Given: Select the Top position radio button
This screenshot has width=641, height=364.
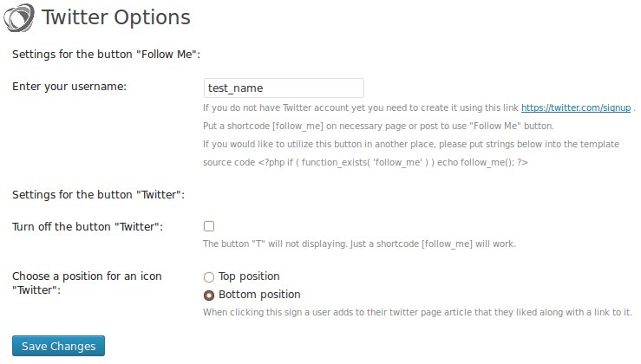Looking at the screenshot, I should (209, 277).
